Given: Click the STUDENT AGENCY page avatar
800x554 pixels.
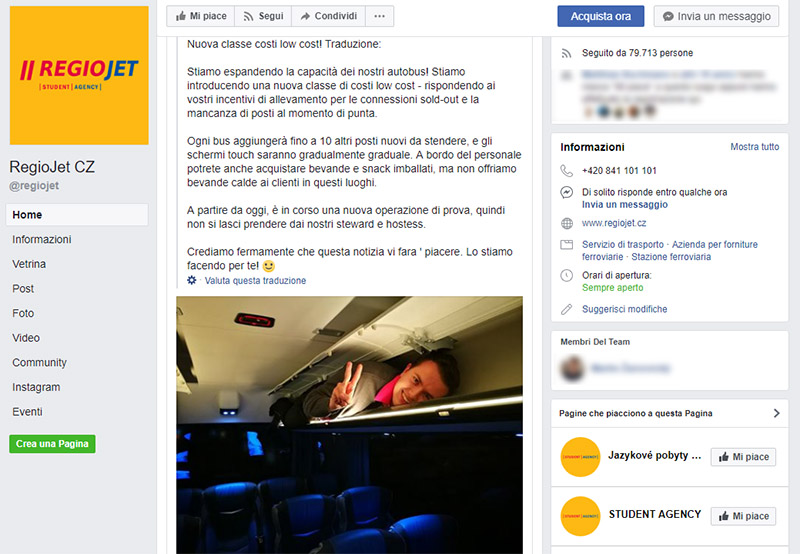Looking at the screenshot, I should [x=580, y=516].
